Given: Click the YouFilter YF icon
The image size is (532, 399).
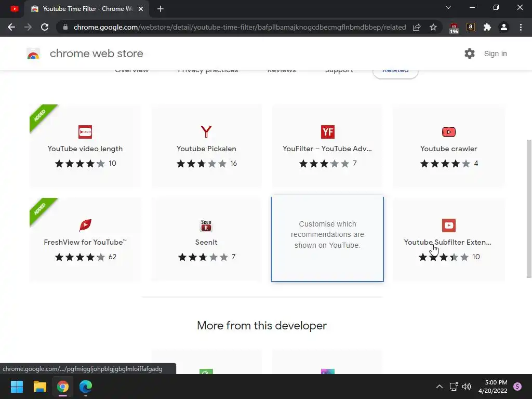Looking at the screenshot, I should 328,132.
